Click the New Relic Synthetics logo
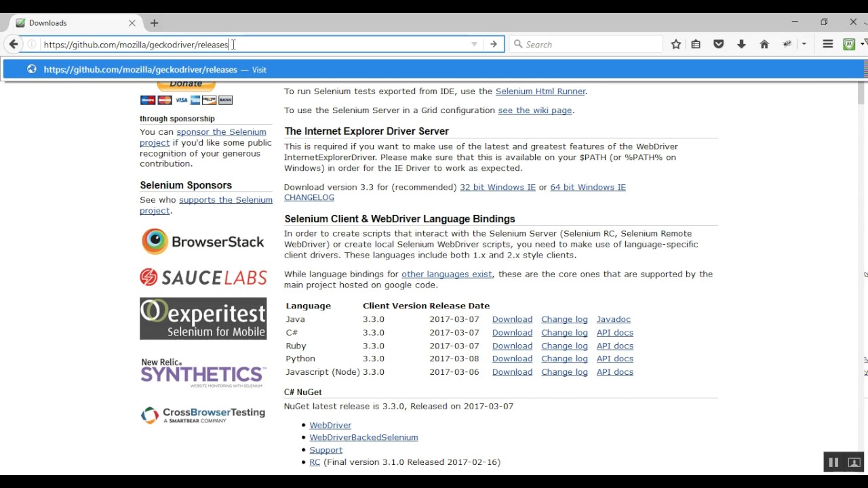868x488 pixels. pyautogui.click(x=203, y=373)
